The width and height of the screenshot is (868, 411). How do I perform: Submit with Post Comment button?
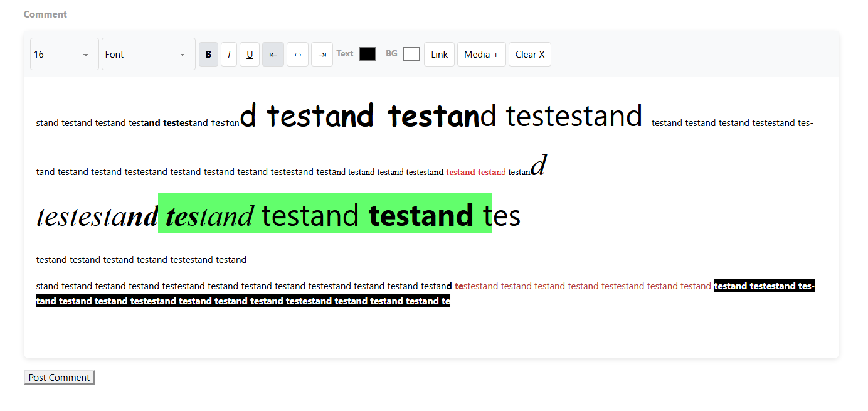tap(59, 378)
